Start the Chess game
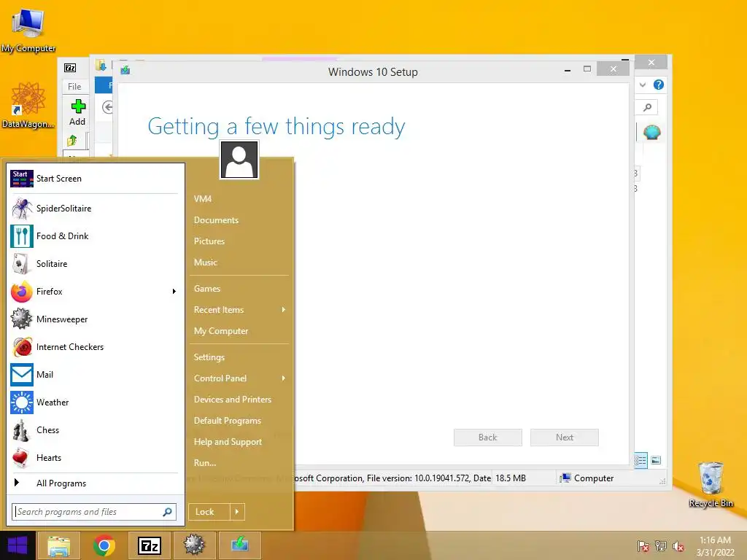This screenshot has height=560, width=747. click(x=94, y=430)
